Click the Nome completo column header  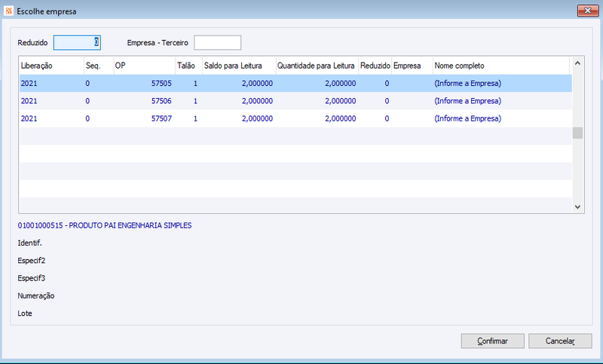(x=501, y=66)
